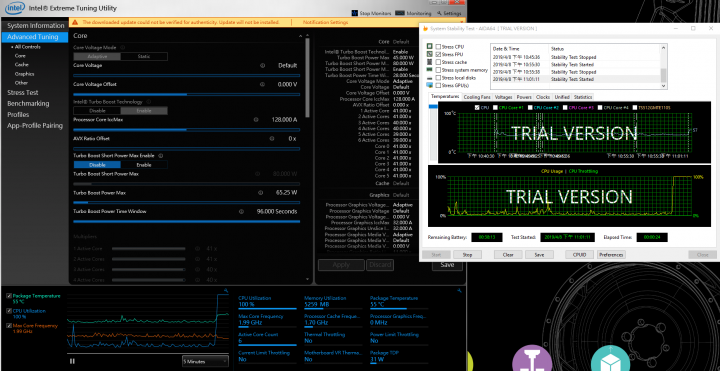Image resolution: width=720 pixels, height=371 pixels.
Task: Click info icon beside Intel Turbo Boost Technology
Action: click(x=149, y=102)
